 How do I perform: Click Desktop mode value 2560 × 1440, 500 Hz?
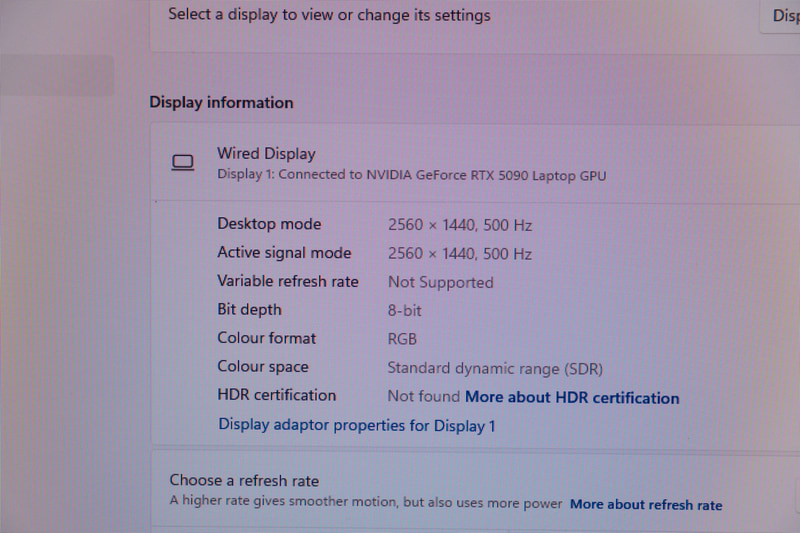click(x=460, y=225)
